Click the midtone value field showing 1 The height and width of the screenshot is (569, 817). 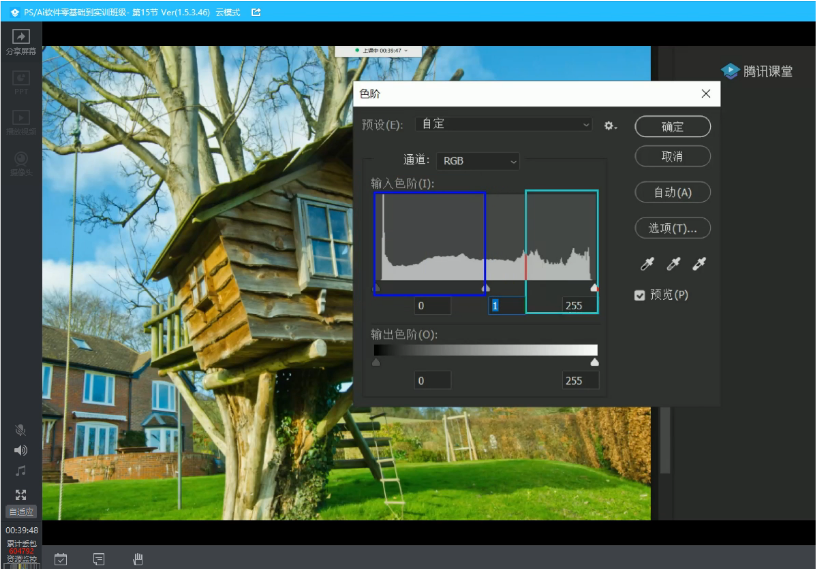(x=506, y=306)
